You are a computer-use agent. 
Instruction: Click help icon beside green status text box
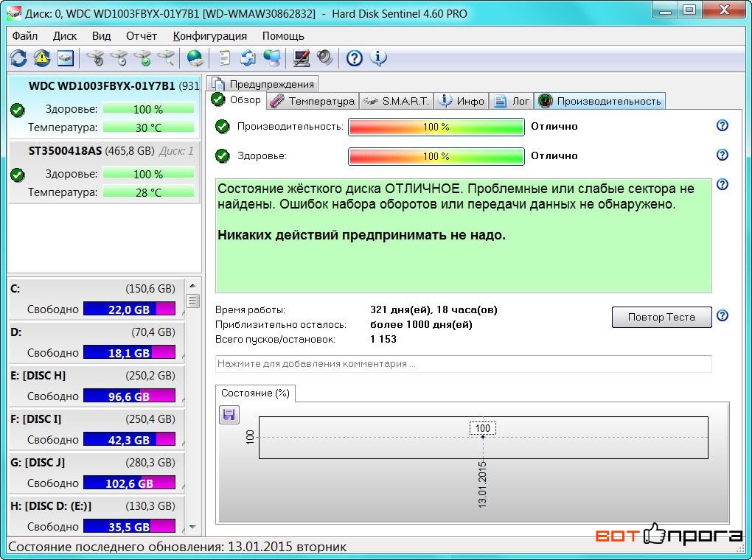pyautogui.click(x=723, y=185)
